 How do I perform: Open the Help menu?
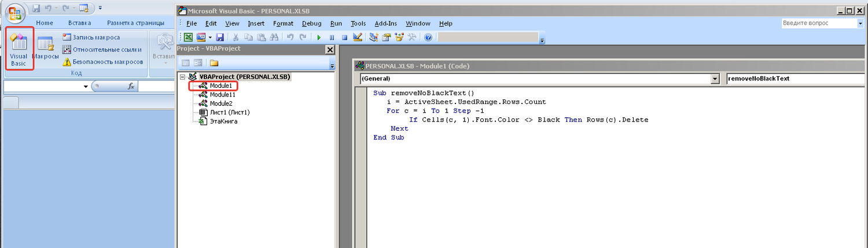point(446,24)
